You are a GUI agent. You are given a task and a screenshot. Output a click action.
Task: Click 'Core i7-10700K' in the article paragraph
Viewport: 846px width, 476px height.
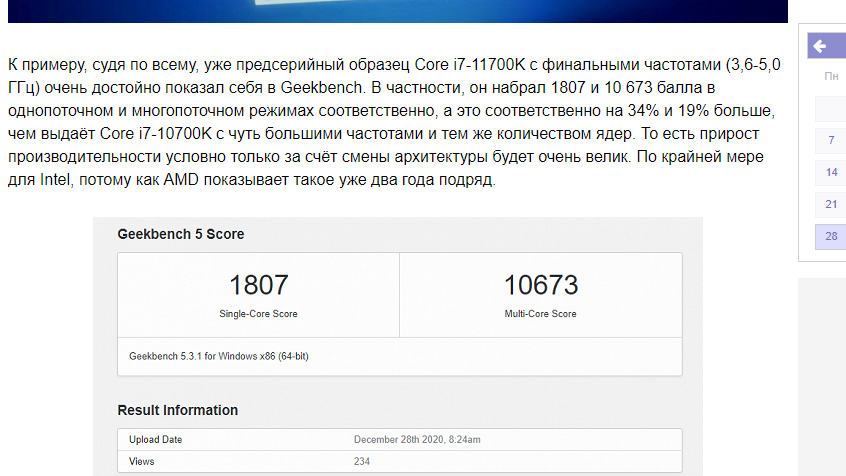156,134
